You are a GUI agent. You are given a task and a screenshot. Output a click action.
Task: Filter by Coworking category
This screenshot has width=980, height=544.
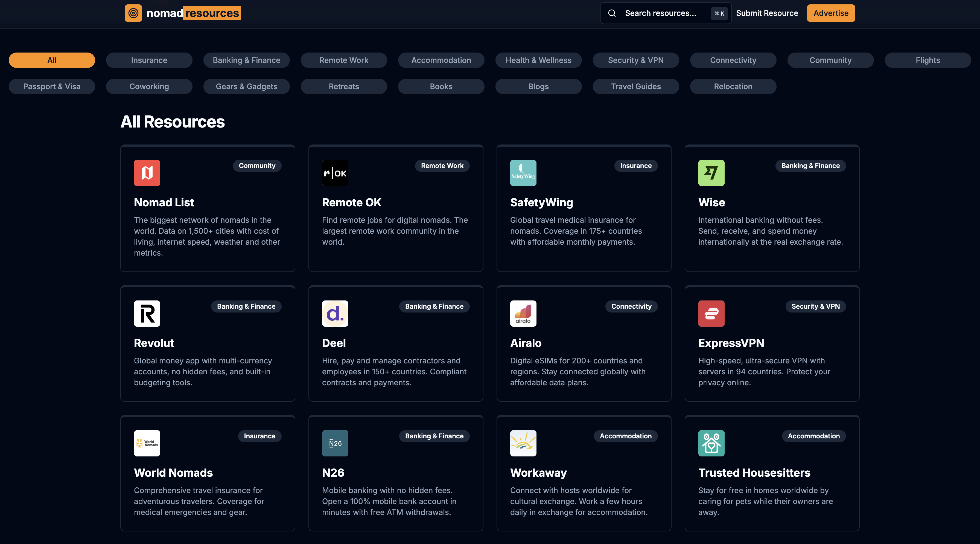pyautogui.click(x=149, y=86)
